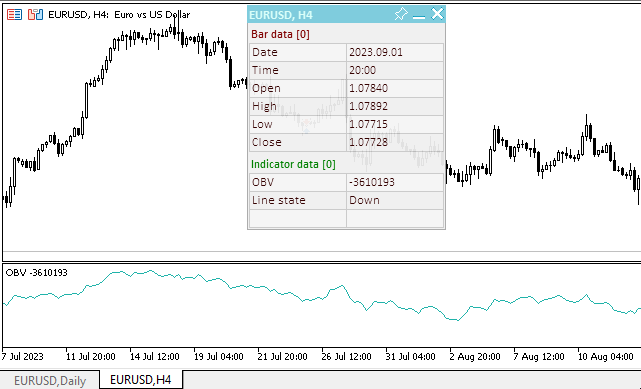Select the Time value 20:00 cell
641x389 pixels.
click(x=395, y=70)
